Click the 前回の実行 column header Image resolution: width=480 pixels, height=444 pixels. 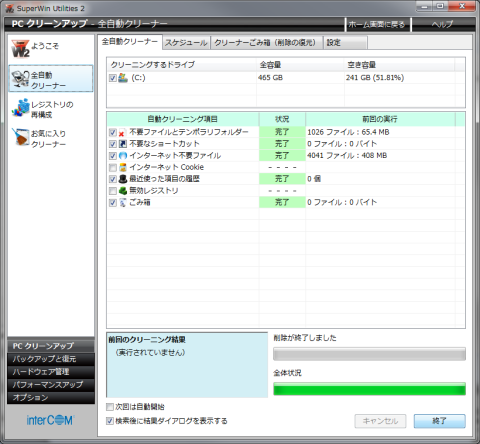[380, 119]
